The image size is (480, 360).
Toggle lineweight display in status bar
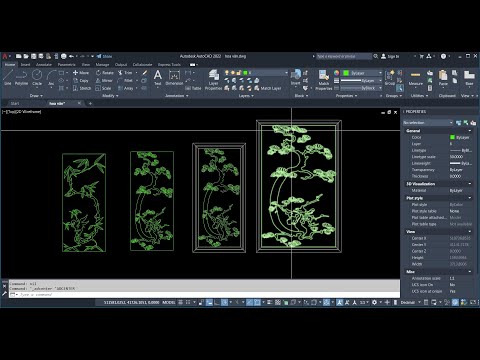tap(270, 302)
